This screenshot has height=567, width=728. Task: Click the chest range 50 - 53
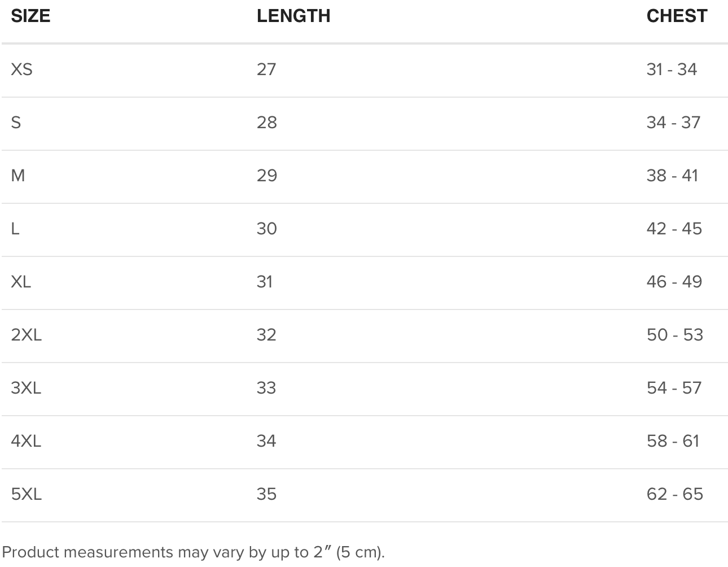pyautogui.click(x=674, y=335)
